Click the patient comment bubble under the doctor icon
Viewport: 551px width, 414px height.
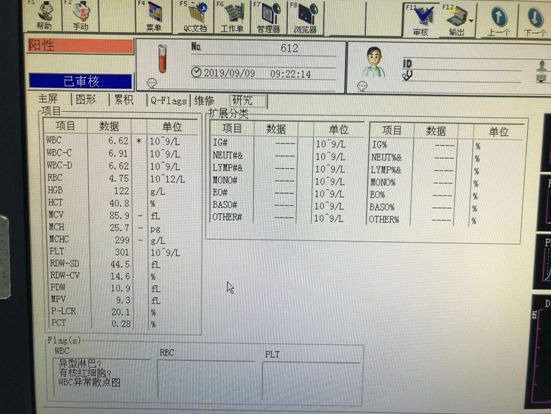[x=362, y=86]
